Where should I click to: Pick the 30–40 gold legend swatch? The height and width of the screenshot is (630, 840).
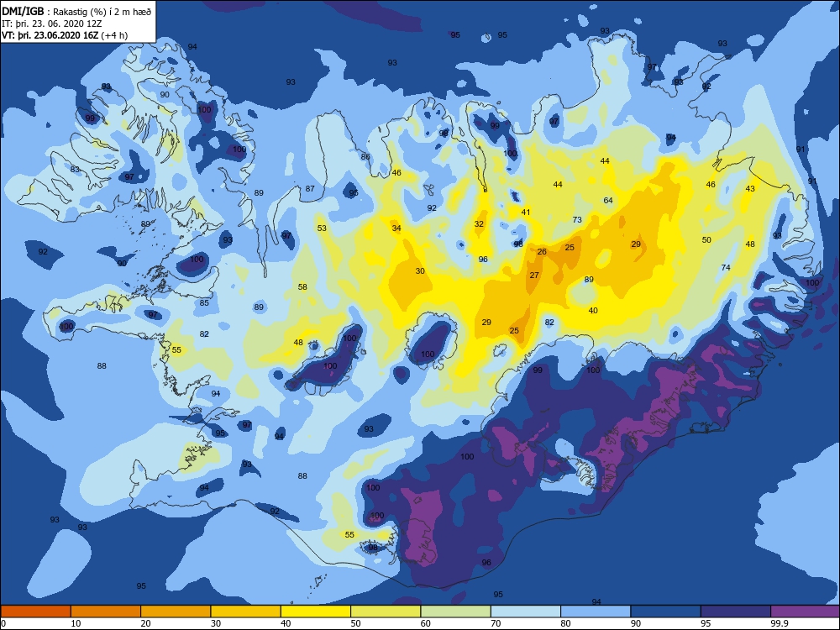246,612
